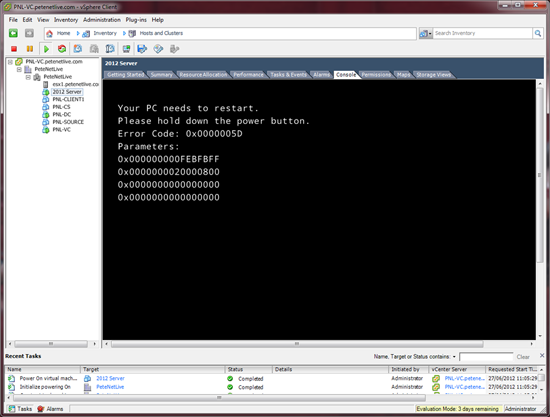Click the Clear filter button
This screenshot has height=417, width=550.
(523, 357)
